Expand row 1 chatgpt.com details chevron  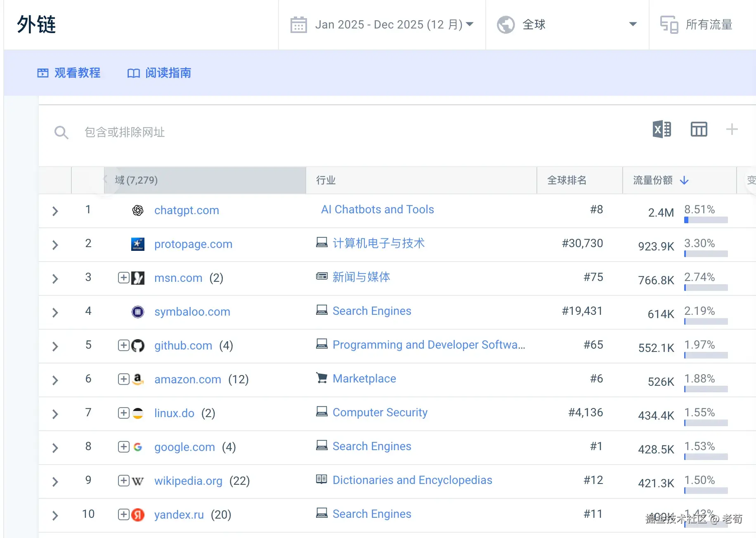pyautogui.click(x=55, y=211)
